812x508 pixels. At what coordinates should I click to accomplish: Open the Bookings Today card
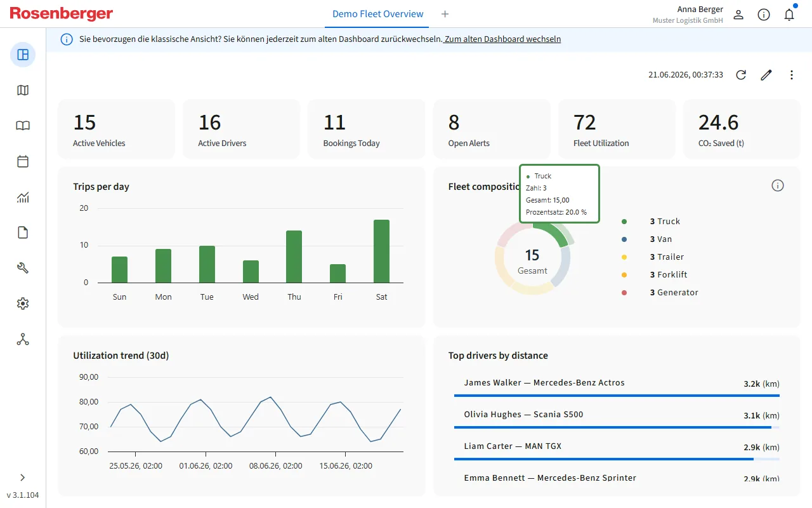point(367,129)
